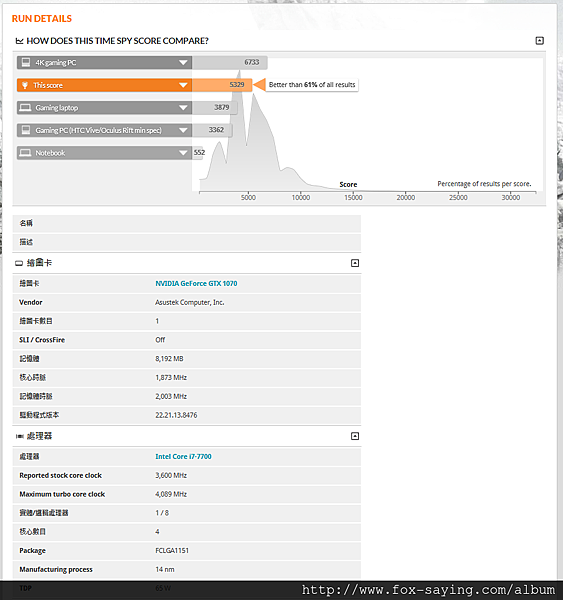
Task: Click the RUN DETAILS heading
Action: pyautogui.click(x=42, y=18)
